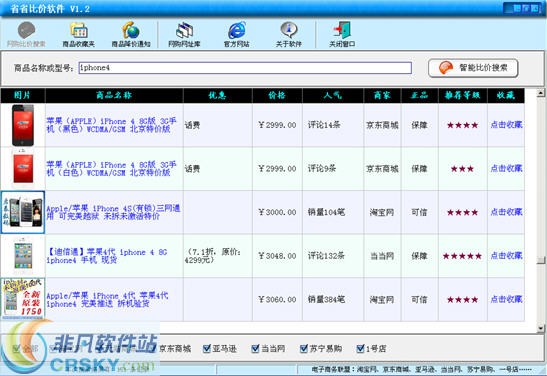The width and height of the screenshot is (547, 376).
Task: Click the five-star rating in 当当网 row
Action: pyautogui.click(x=462, y=256)
